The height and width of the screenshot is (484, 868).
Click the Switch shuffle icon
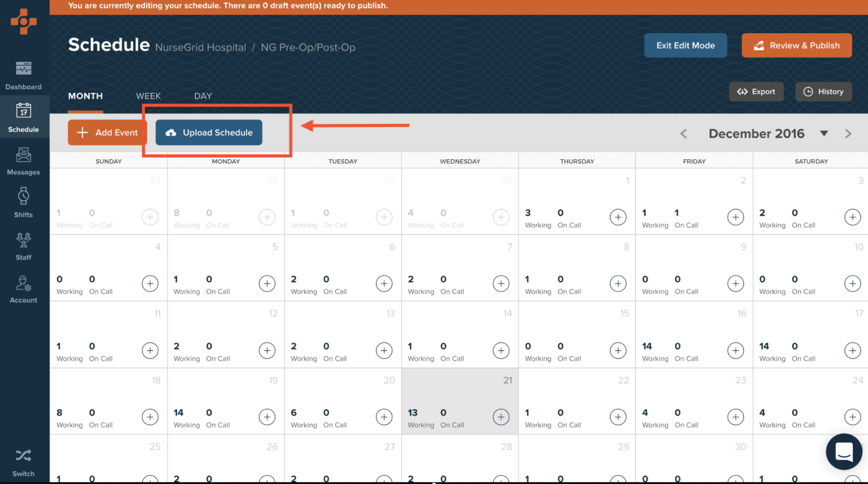tap(23, 456)
